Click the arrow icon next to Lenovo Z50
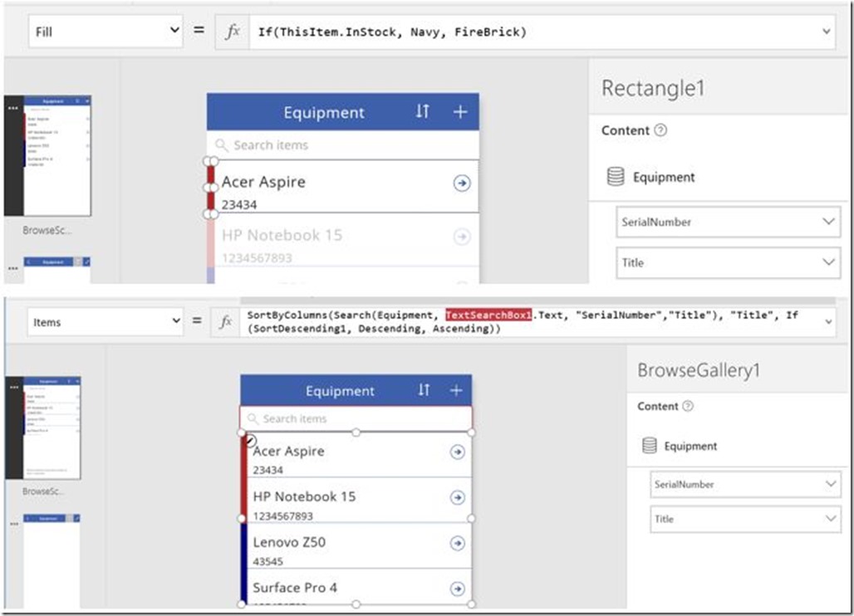This screenshot has width=854, height=616. (x=457, y=543)
